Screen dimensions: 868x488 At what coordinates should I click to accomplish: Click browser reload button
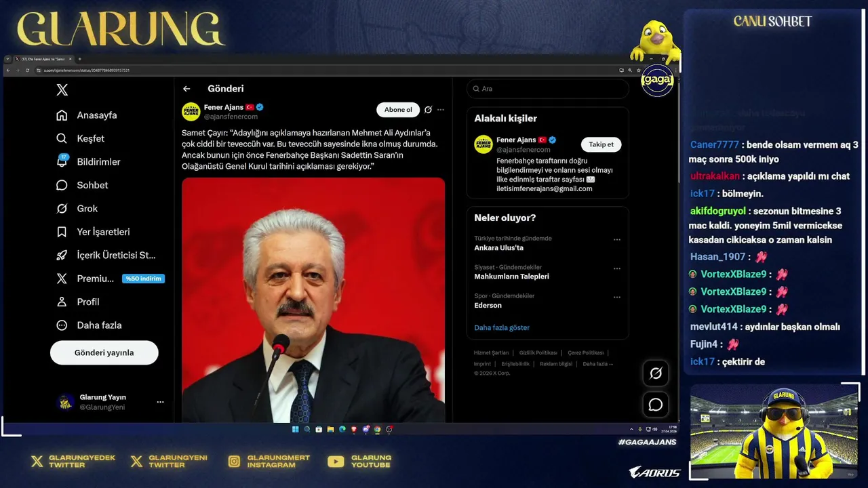click(27, 70)
